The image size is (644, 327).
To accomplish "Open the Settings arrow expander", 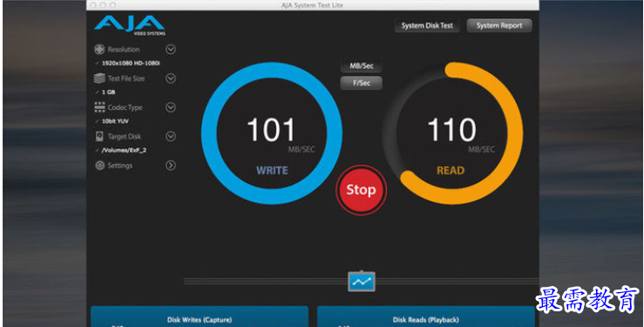I will pyautogui.click(x=171, y=165).
